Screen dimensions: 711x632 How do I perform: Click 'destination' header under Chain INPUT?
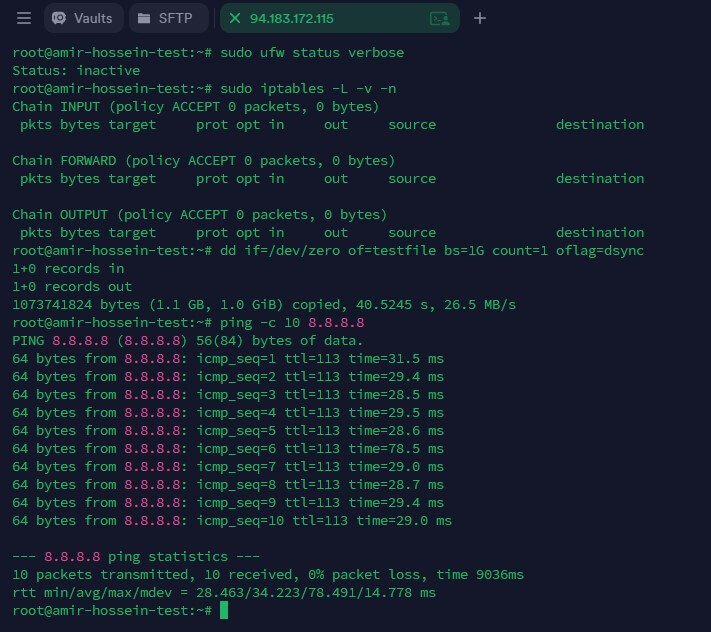tap(600, 125)
